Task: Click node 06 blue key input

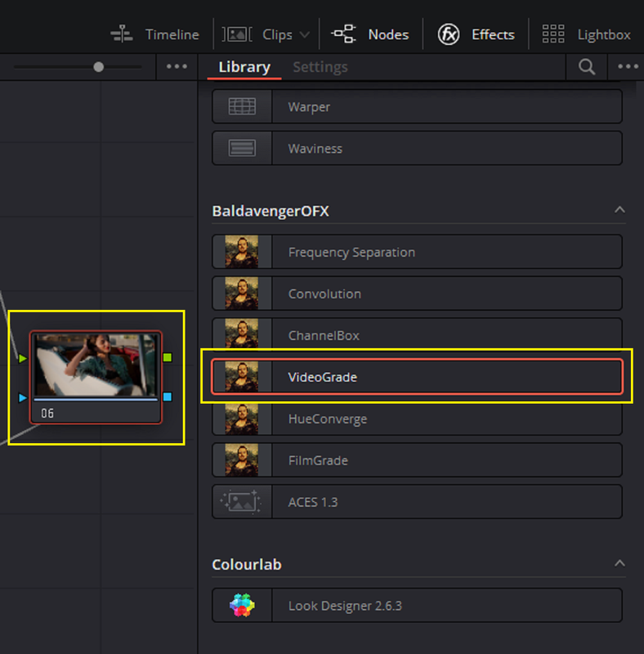Action: pyautogui.click(x=23, y=397)
